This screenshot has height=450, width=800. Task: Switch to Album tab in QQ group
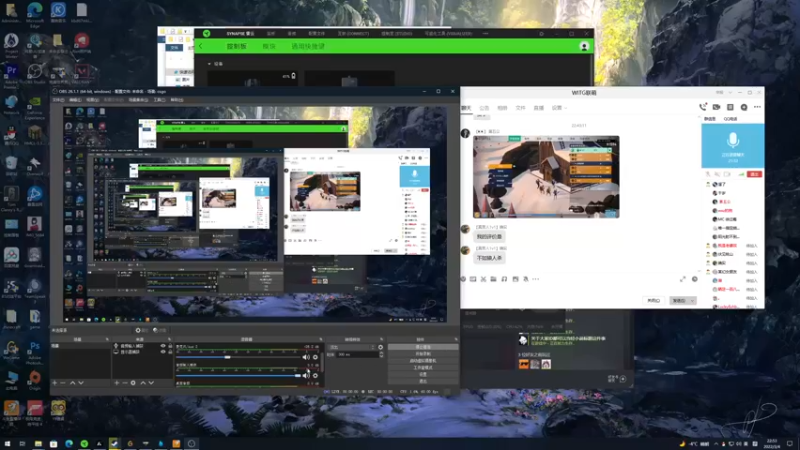503,108
